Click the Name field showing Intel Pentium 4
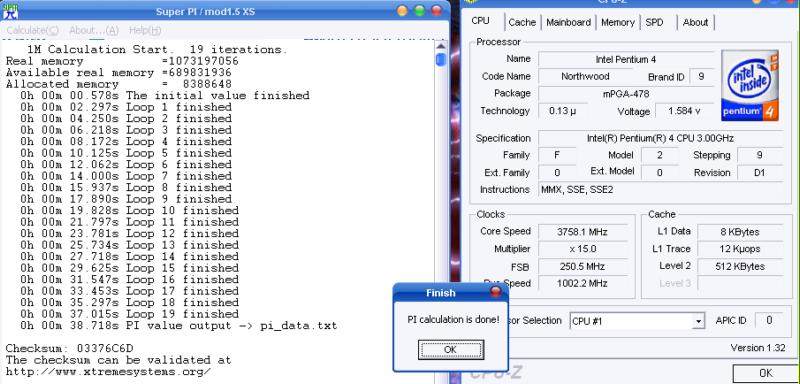Screen dimensions: 800x384 coord(626,59)
